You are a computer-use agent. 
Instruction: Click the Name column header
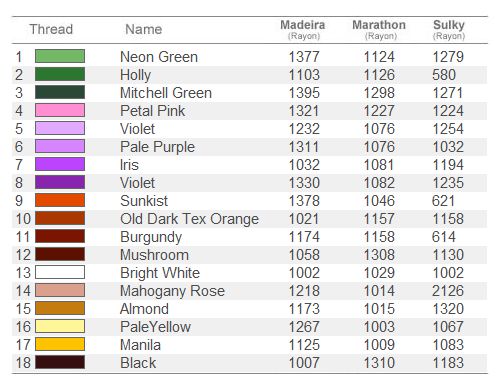[144, 29]
